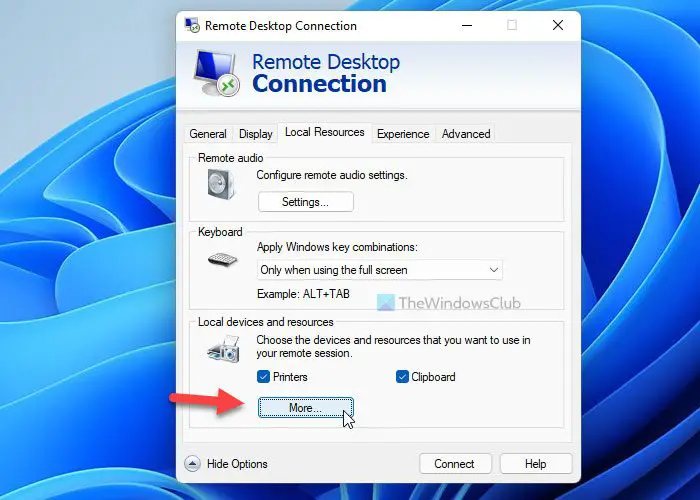700x500 pixels.
Task: Click 'Apply Windows key combinations:' label
Action: tap(337, 247)
